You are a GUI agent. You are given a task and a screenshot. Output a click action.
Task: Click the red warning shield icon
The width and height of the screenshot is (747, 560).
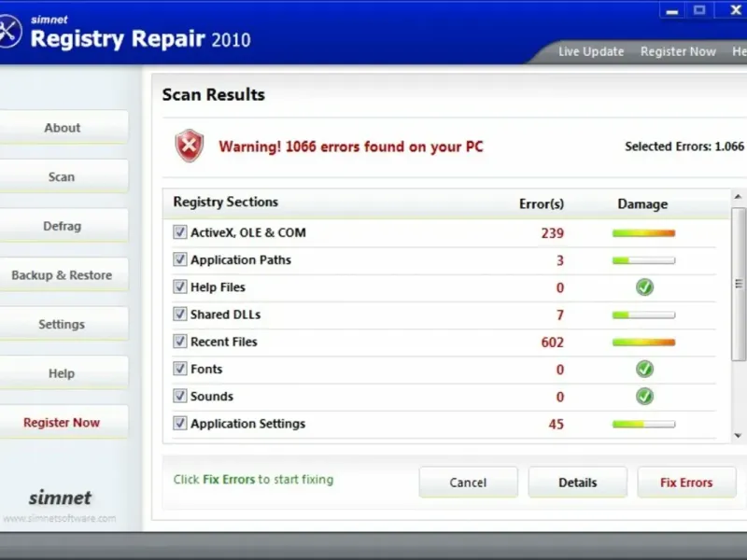[190, 146]
